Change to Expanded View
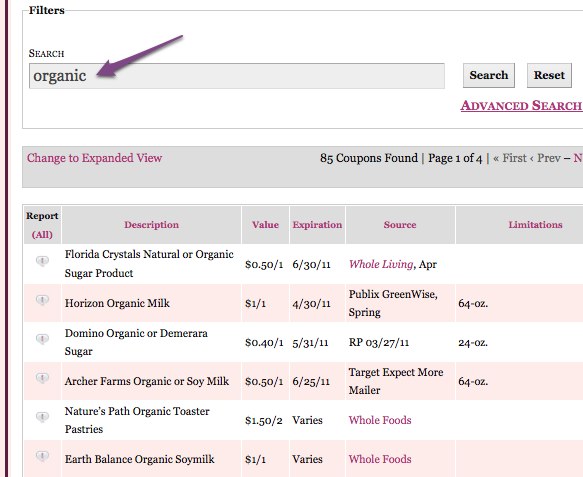Viewport: 583px width, 477px height. point(94,158)
